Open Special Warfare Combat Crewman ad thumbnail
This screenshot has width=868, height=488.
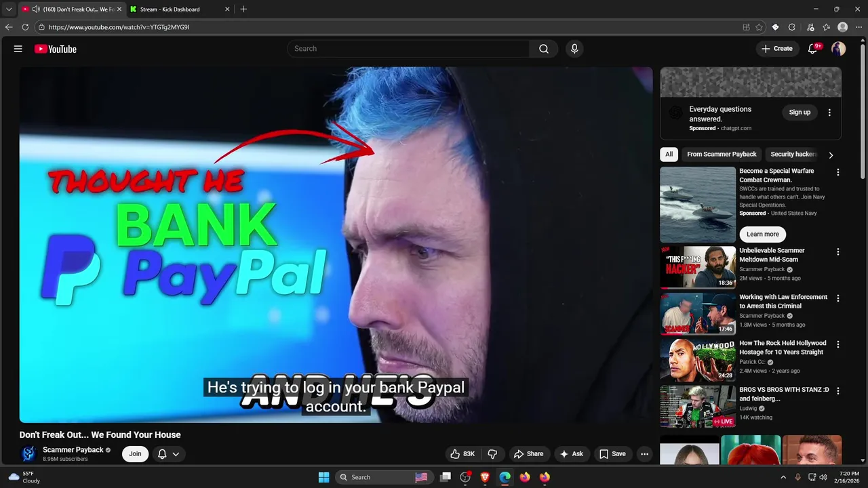[x=698, y=205]
